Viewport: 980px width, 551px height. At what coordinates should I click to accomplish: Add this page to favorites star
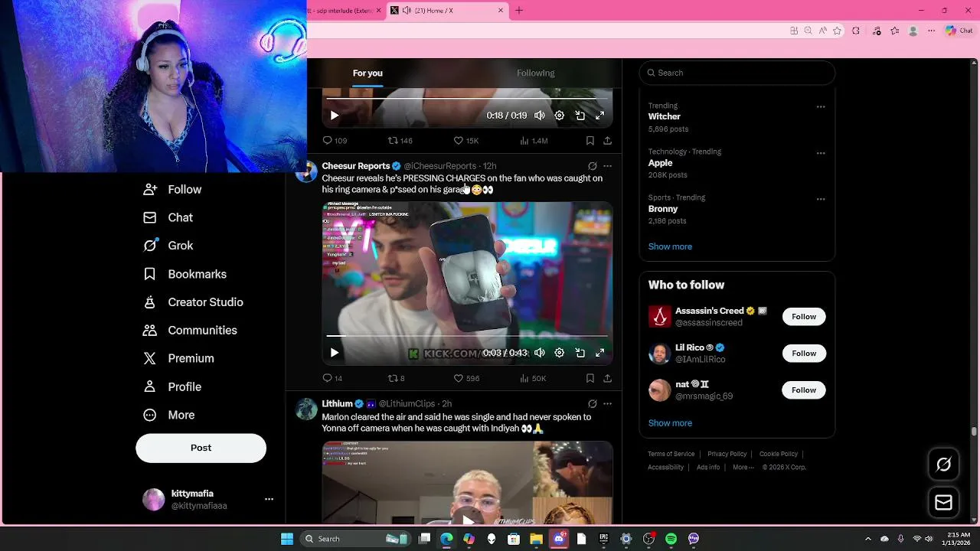837,31
